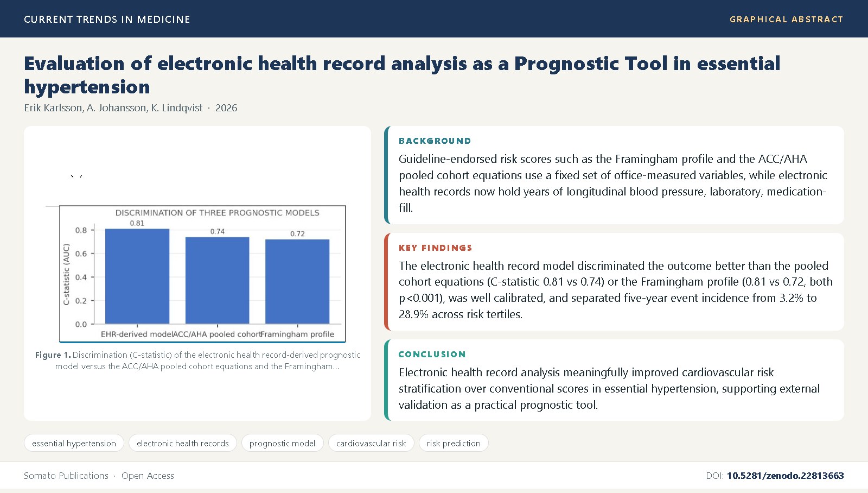Click the essential hypertension keyword tag
868x493 pixels.
pos(74,443)
